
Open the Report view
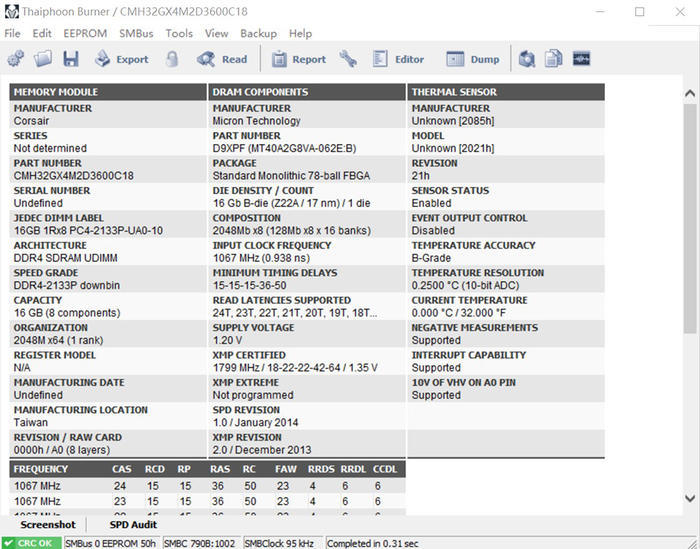click(299, 58)
